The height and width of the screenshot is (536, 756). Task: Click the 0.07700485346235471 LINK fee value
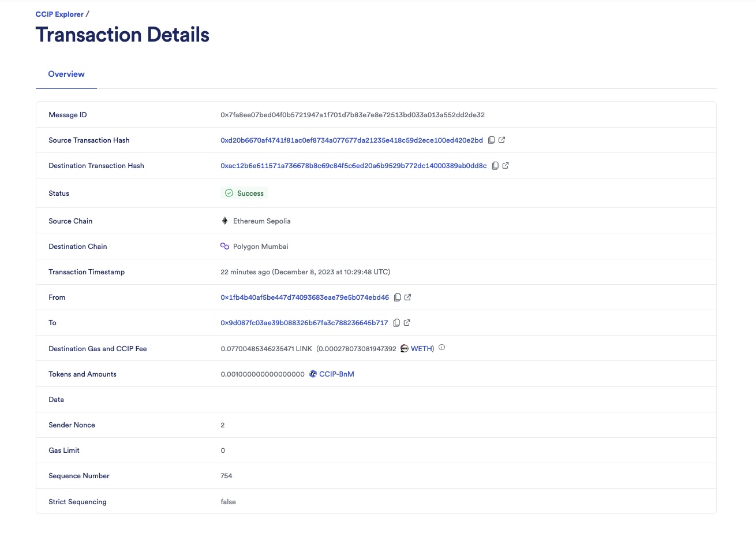[x=266, y=349]
